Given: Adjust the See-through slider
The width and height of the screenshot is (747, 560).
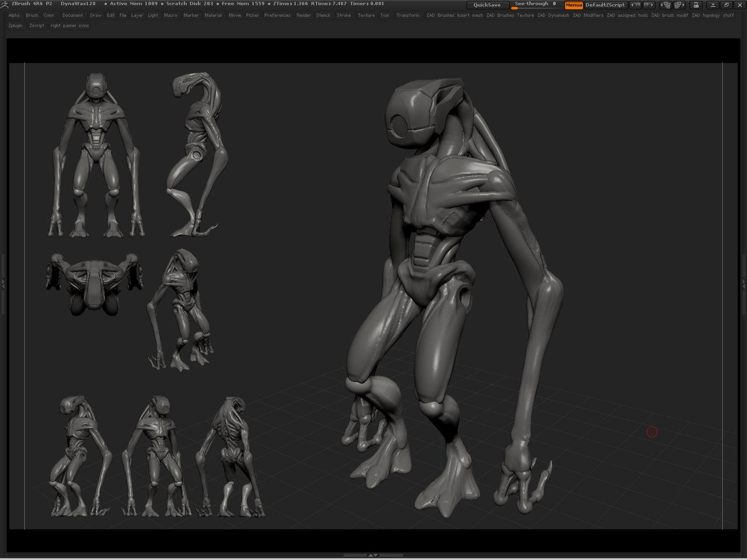Looking at the screenshot, I should (535, 5).
